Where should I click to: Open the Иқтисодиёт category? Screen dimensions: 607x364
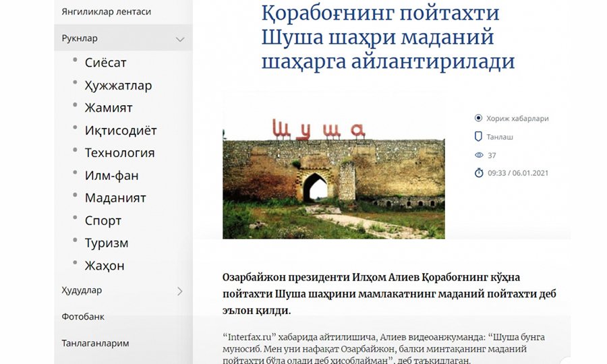(121, 130)
